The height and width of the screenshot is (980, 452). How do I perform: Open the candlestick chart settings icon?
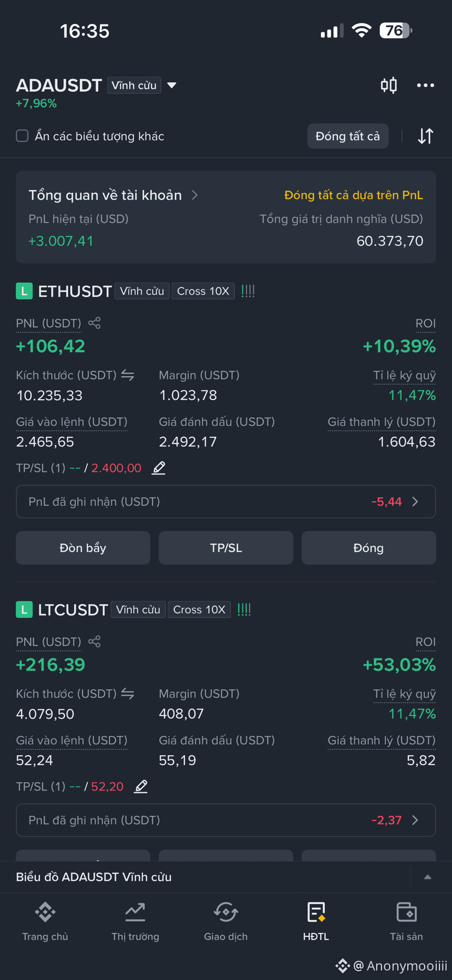pos(389,85)
